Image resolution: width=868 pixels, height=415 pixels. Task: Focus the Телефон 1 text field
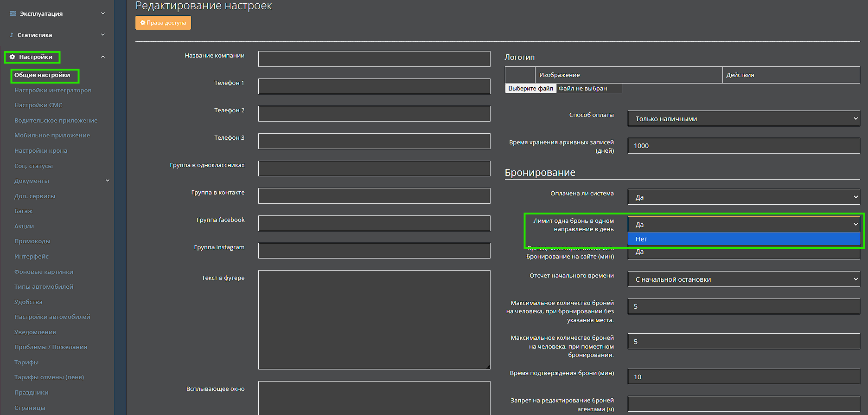pyautogui.click(x=374, y=86)
